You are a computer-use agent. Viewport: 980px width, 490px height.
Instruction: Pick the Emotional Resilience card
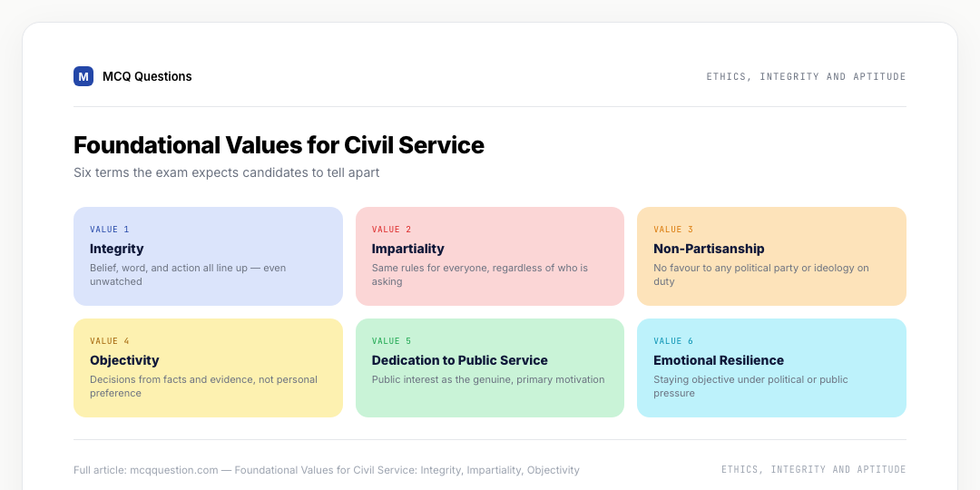click(771, 367)
